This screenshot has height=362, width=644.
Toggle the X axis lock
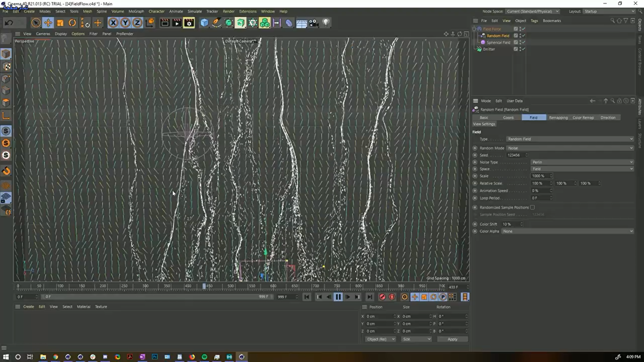pyautogui.click(x=113, y=23)
